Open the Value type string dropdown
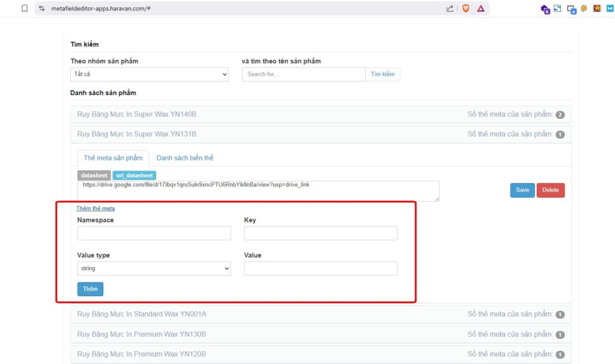The width and height of the screenshot is (615, 364). tap(154, 268)
